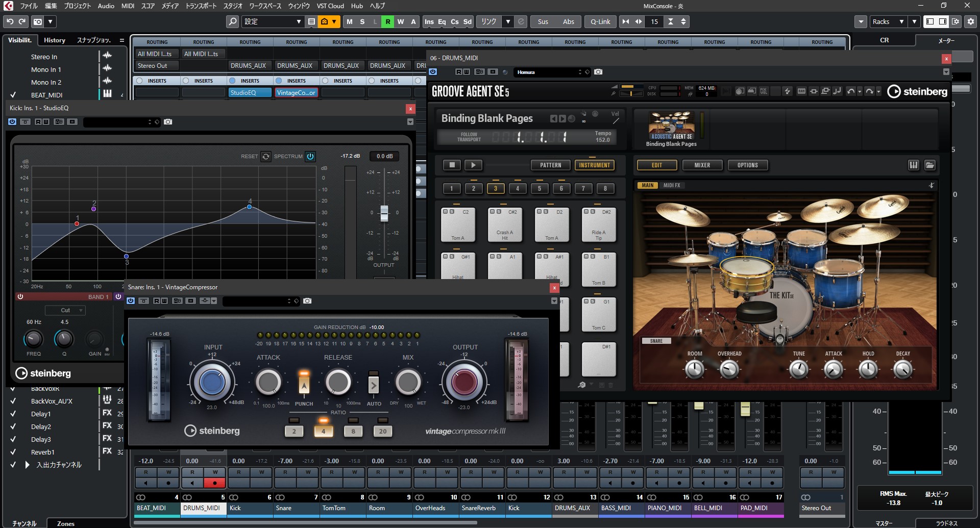Image resolution: width=980 pixels, height=528 pixels.
Task: Open the プロジェクト menu
Action: [x=78, y=6]
